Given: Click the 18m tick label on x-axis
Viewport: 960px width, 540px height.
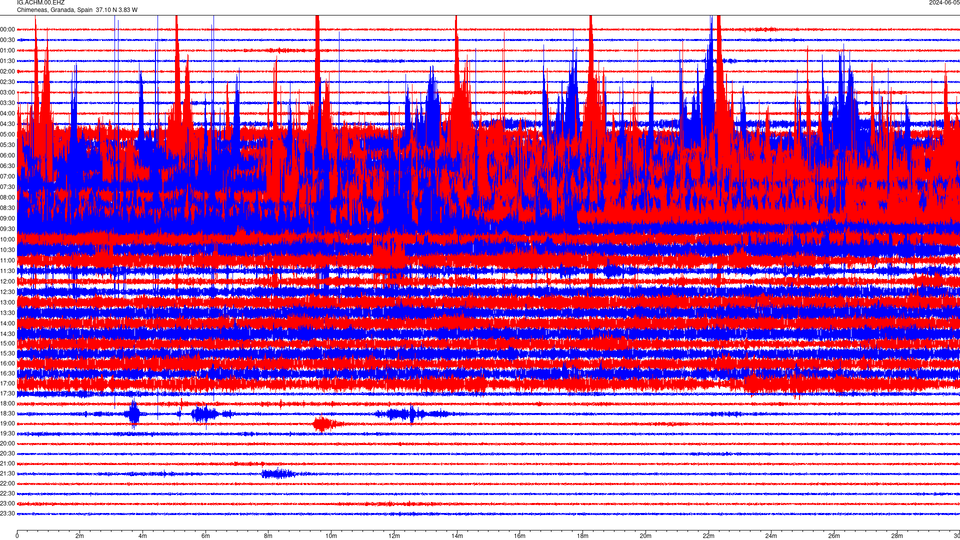Looking at the screenshot, I should pos(582,536).
